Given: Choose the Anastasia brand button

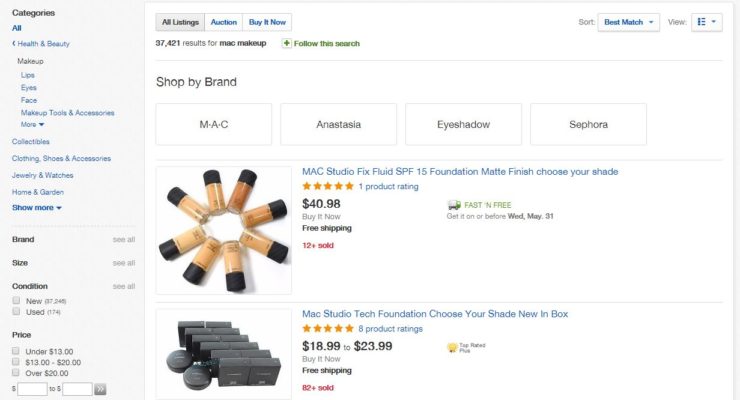Looking at the screenshot, I should coord(338,125).
